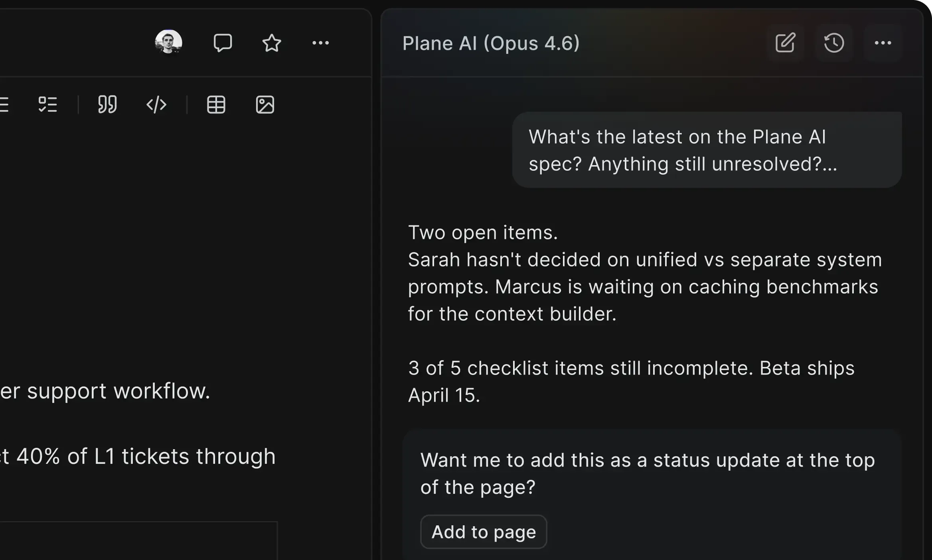
Task: Open Plane AI chat history
Action: tap(834, 43)
